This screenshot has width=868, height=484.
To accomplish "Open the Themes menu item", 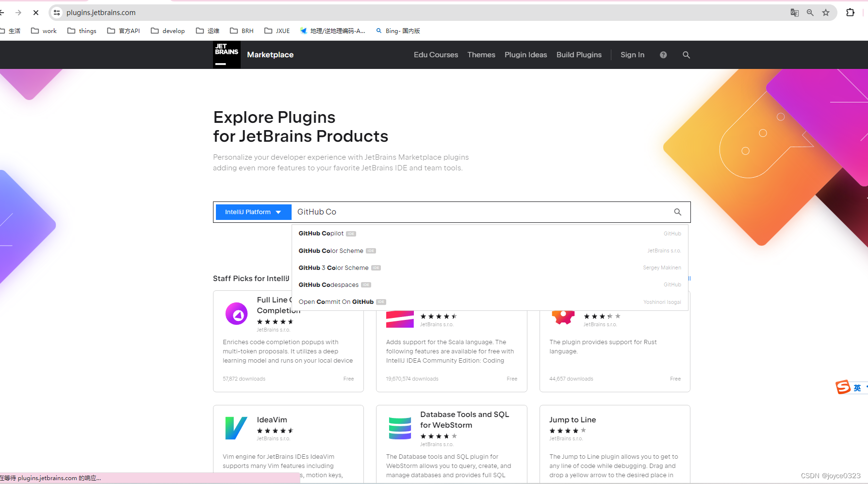I will coord(481,55).
